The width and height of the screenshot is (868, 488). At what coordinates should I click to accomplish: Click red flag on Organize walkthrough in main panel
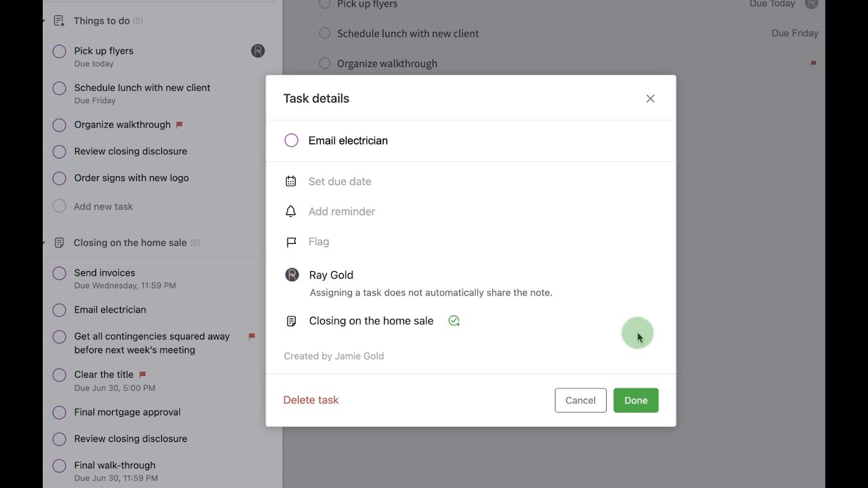814,64
